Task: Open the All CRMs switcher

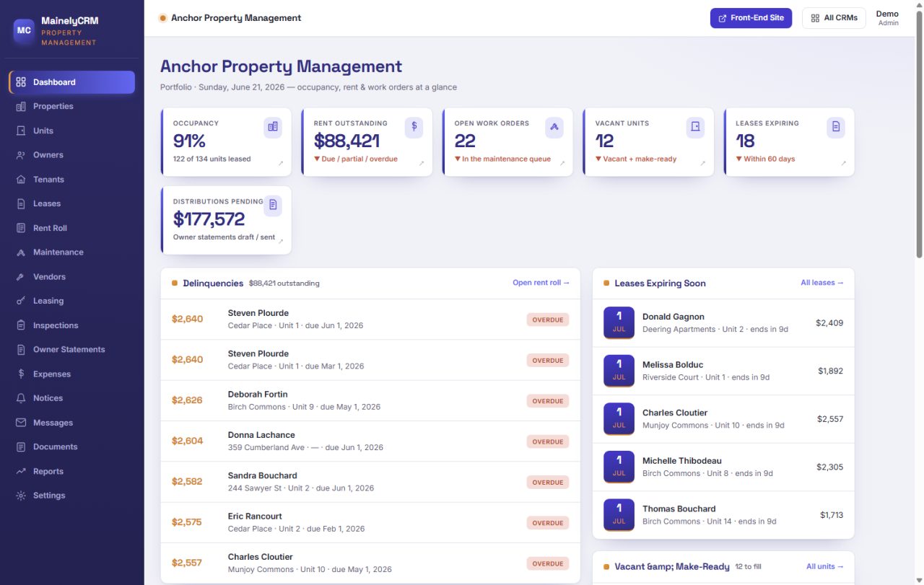Action: pos(834,18)
